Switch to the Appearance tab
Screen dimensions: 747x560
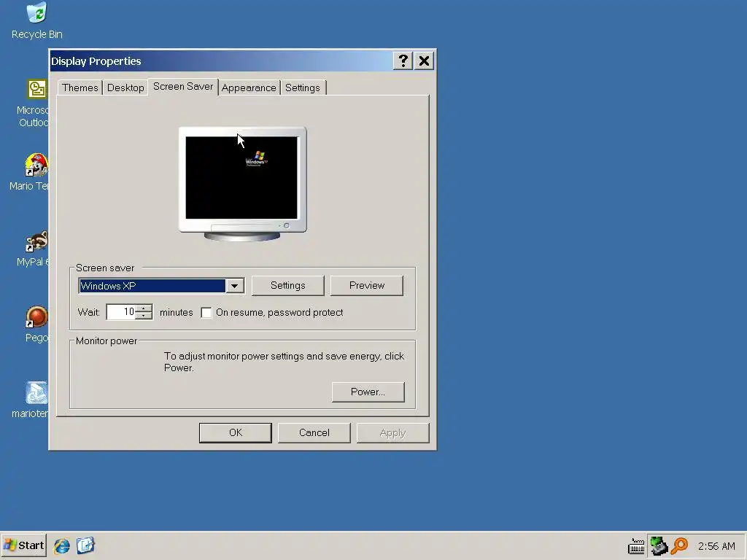pyautogui.click(x=249, y=87)
